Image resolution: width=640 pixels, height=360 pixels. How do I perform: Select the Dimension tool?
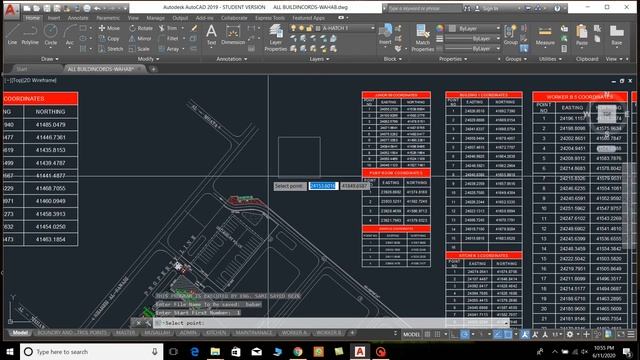pyautogui.click(x=233, y=34)
